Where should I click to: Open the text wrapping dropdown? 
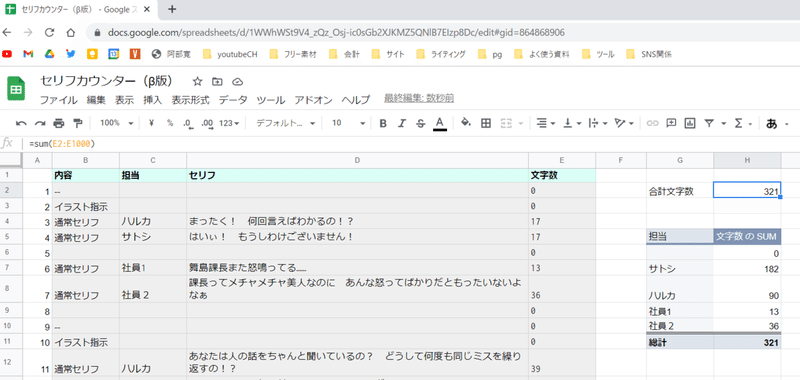[x=598, y=123]
